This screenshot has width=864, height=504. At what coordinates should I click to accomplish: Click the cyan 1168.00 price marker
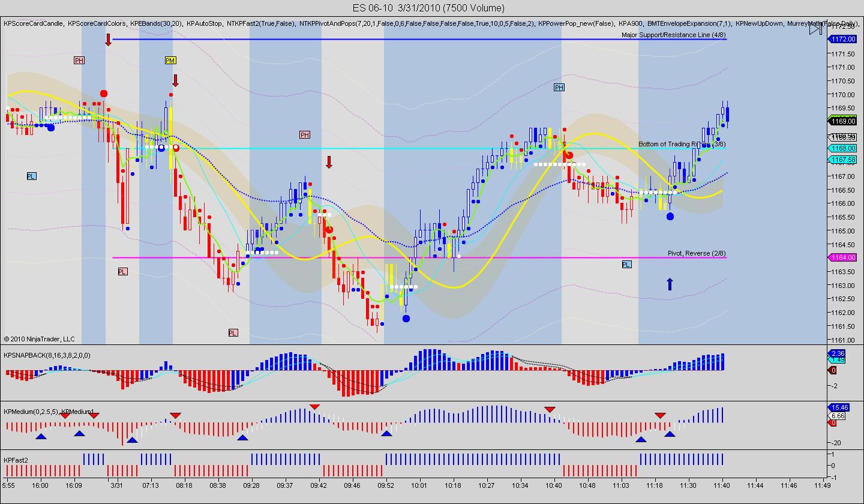[x=843, y=148]
